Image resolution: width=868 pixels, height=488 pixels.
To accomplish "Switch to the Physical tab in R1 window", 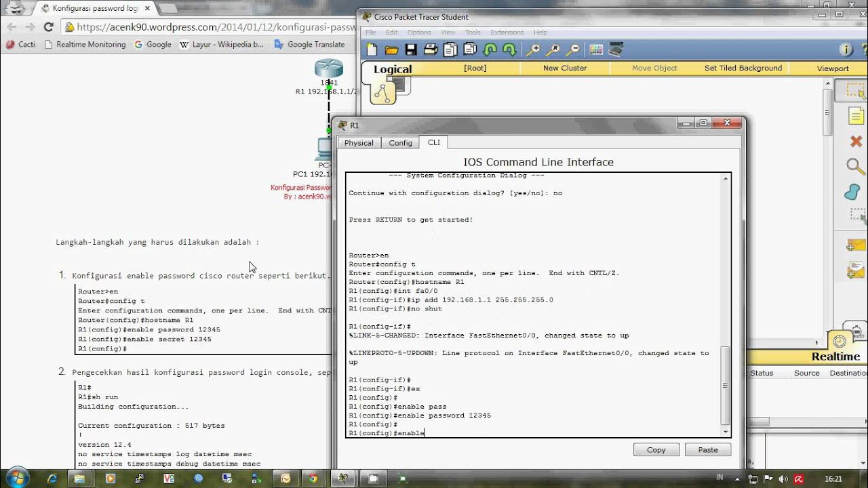I will pyautogui.click(x=359, y=143).
